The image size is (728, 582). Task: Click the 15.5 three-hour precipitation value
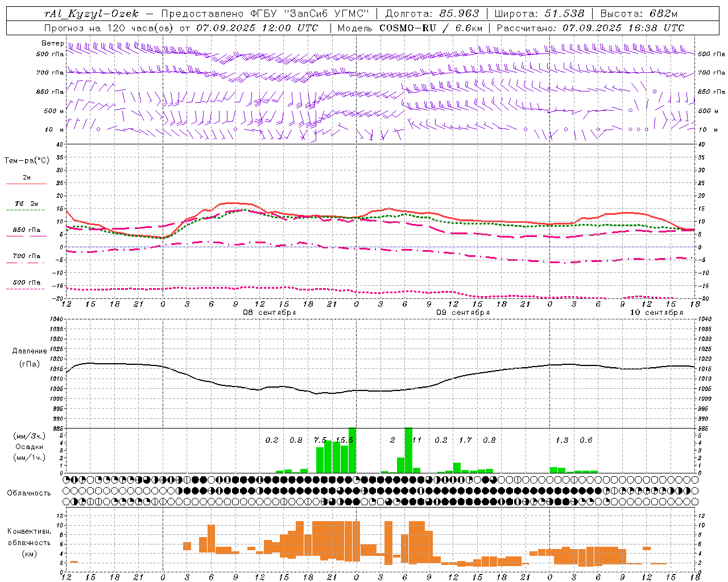[x=345, y=440]
